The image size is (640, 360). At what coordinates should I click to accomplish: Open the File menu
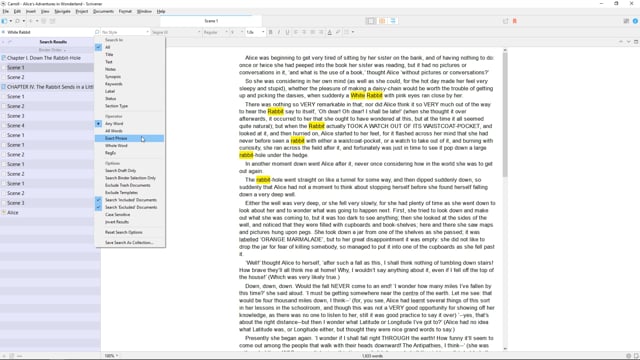tap(6, 11)
